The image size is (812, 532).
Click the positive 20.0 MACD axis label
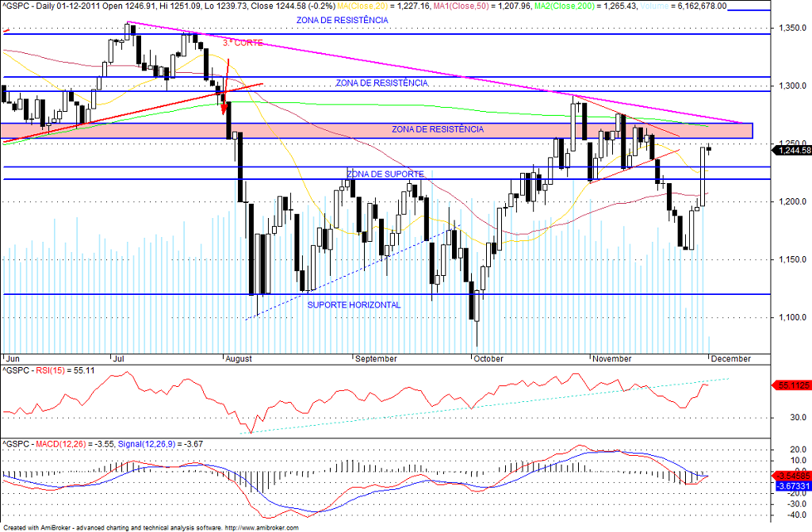point(799,450)
